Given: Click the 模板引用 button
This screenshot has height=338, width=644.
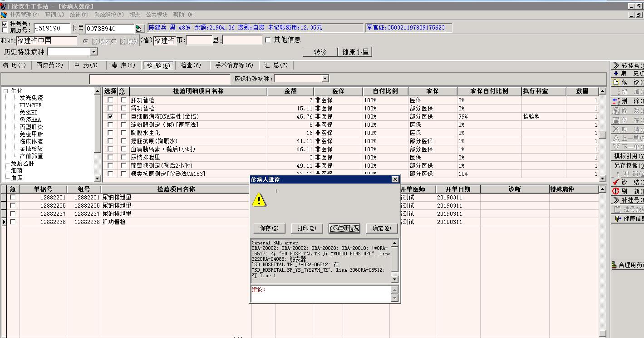Looking at the screenshot, I should (628, 156).
